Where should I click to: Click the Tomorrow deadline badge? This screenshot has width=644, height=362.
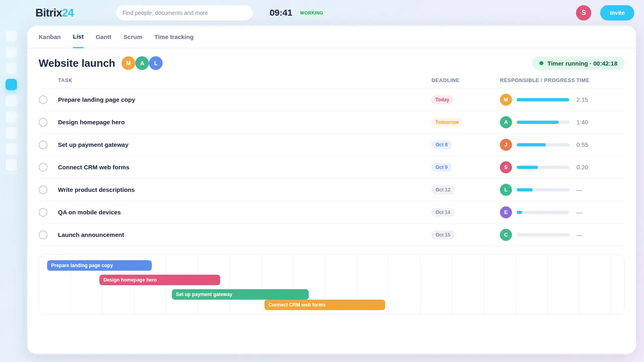coord(447,122)
